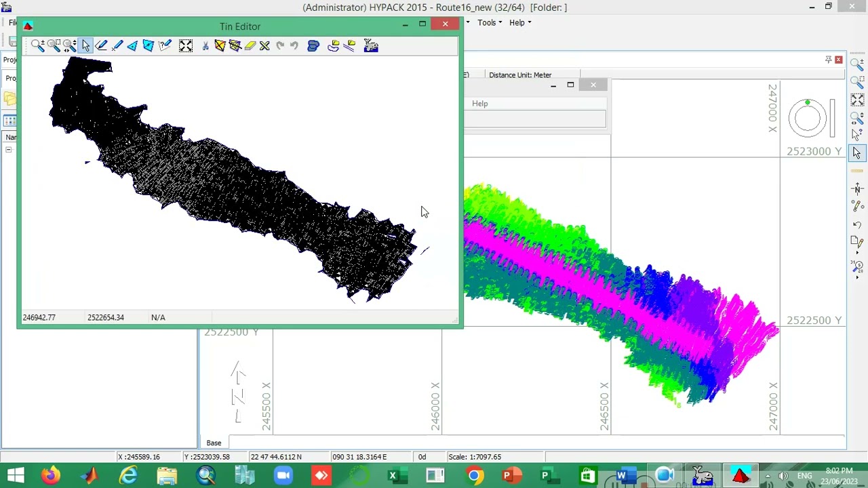Click the yellow folder icon in project panel

pos(9,99)
